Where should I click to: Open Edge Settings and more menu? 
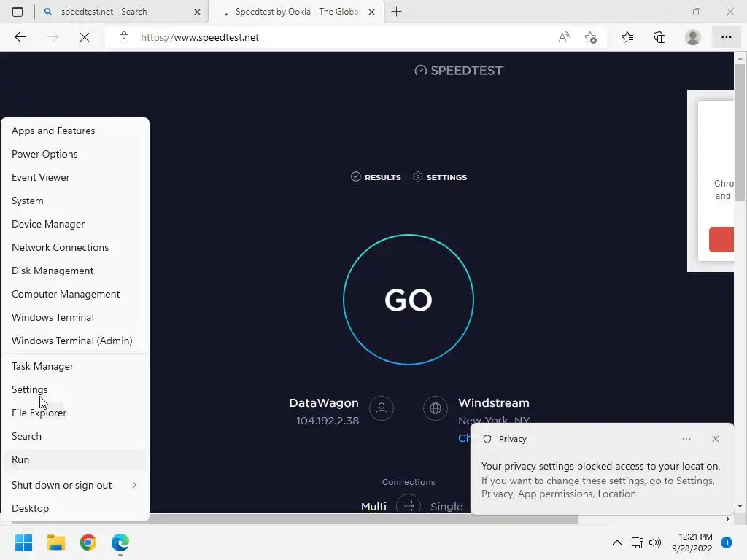point(726,37)
